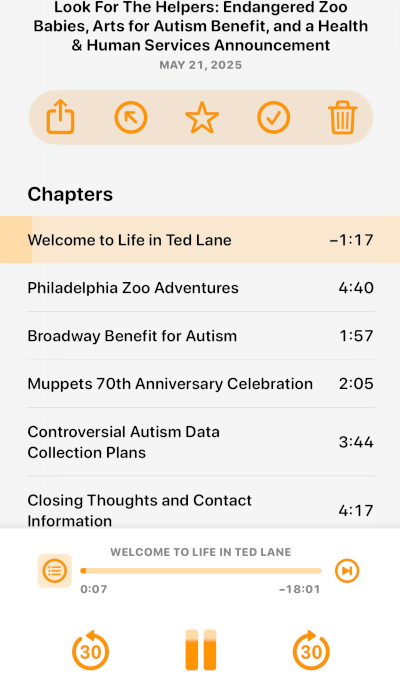This screenshot has width=400, height=694.
Task: Select Muppets 70th Anniversary Celebration chapter
Action: [x=200, y=384]
